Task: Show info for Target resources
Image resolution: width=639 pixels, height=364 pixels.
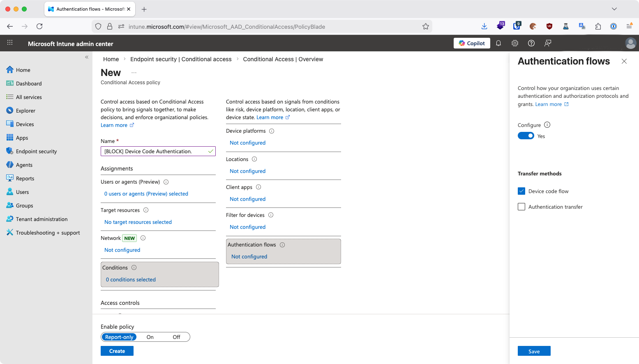Action: pyautogui.click(x=146, y=210)
